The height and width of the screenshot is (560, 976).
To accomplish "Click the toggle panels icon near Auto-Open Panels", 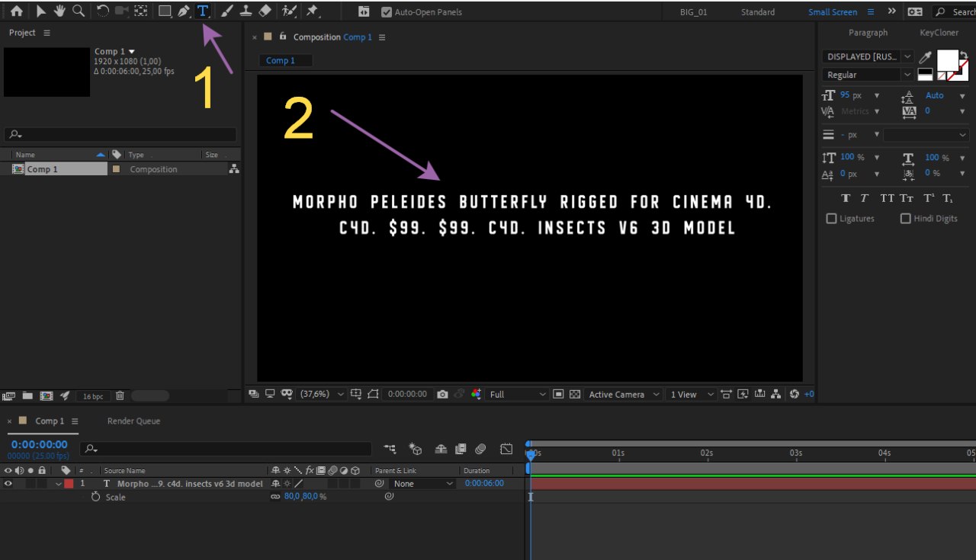I will tap(364, 12).
